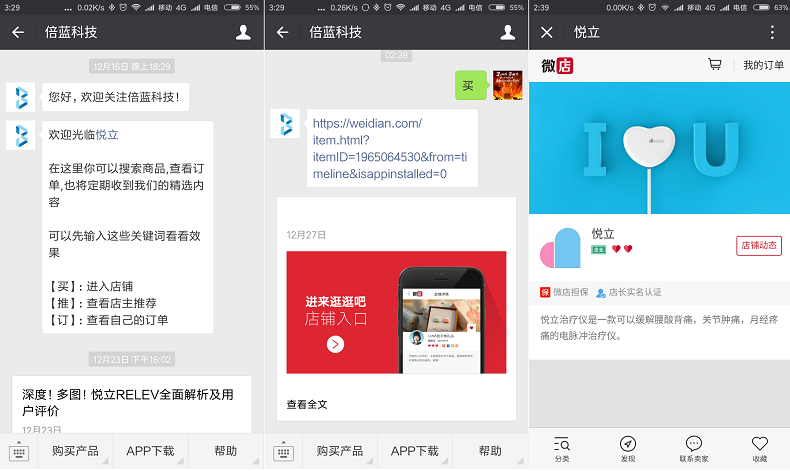Go back in the left 倍蓝科技 chat
Screen dimensions: 790x471
click(x=18, y=33)
